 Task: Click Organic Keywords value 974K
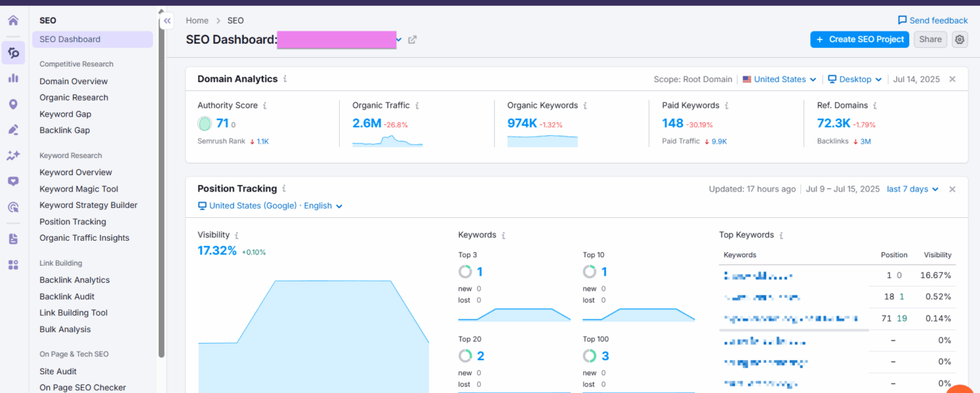coord(522,123)
